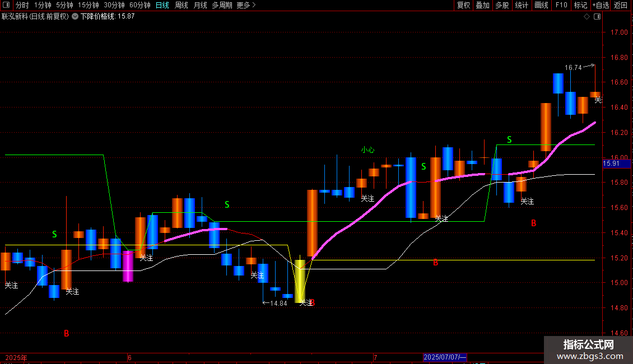Open the 多股 multi-stock view
Viewport: 633px width, 364px height.
point(502,5)
